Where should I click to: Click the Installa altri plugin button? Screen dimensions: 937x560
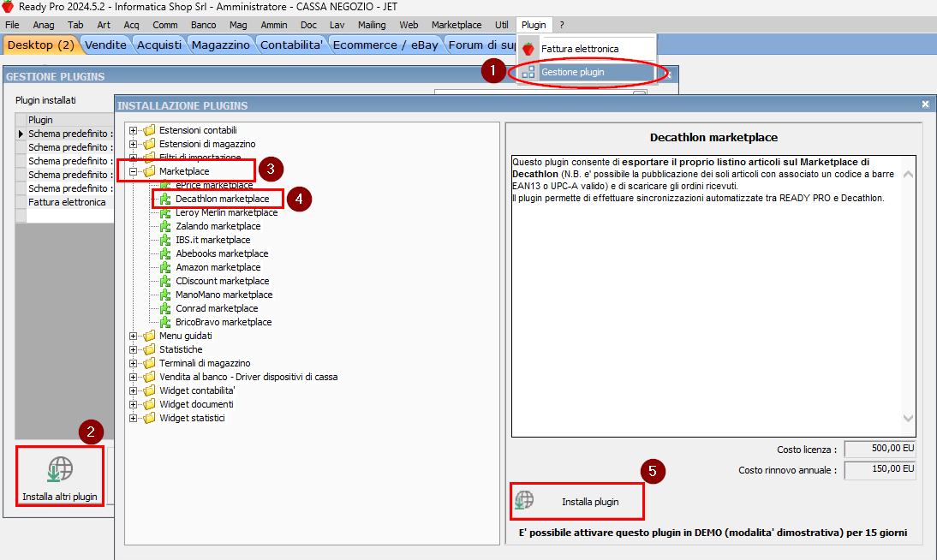[x=60, y=476]
